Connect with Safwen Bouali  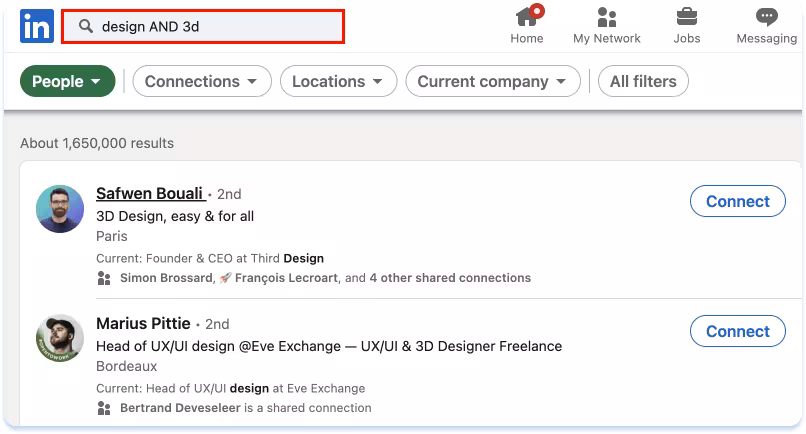(737, 201)
